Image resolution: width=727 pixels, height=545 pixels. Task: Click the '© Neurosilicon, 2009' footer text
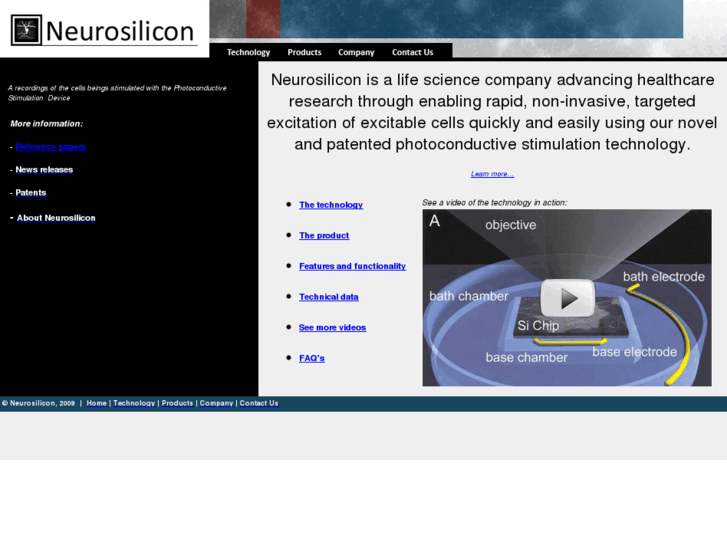(x=38, y=403)
